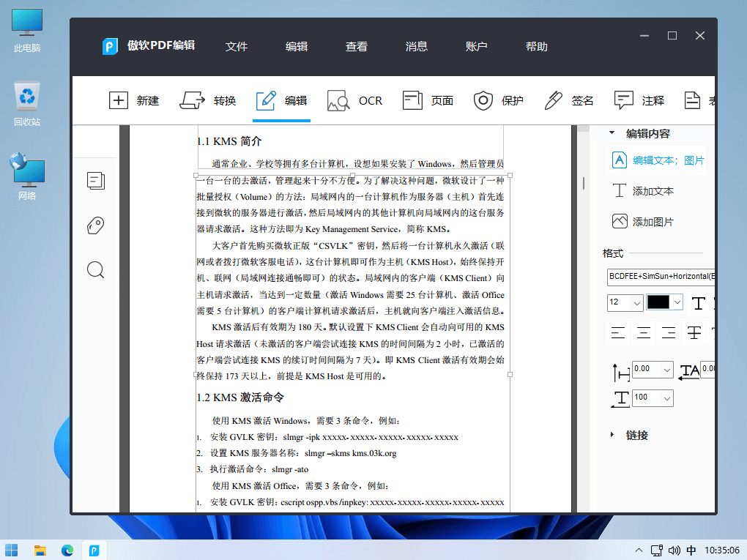Open the 页面 (Page) toolbar icon
Image resolution: width=747 pixels, height=560 pixels.
[412, 100]
